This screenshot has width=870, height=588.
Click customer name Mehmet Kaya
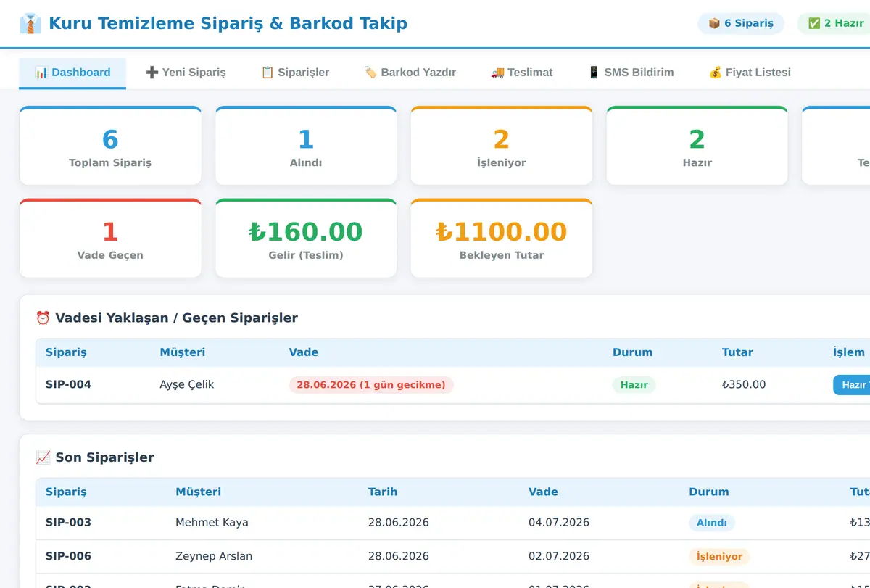click(212, 522)
